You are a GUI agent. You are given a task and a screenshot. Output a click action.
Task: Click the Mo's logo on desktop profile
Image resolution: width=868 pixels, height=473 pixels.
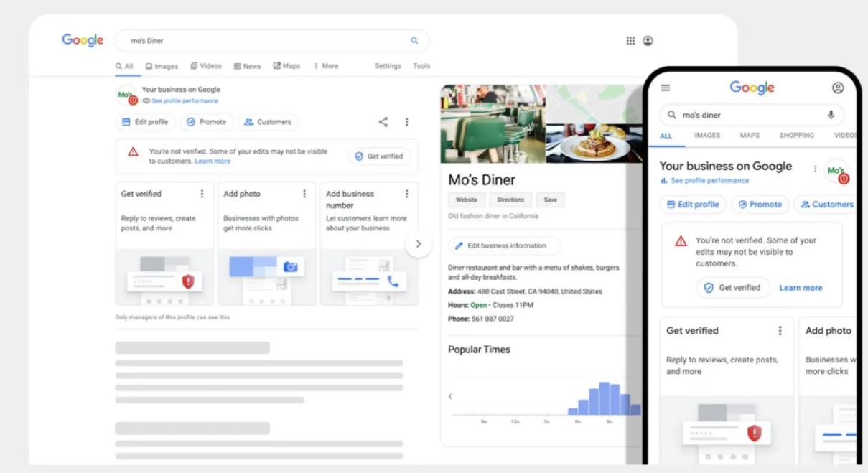126,95
